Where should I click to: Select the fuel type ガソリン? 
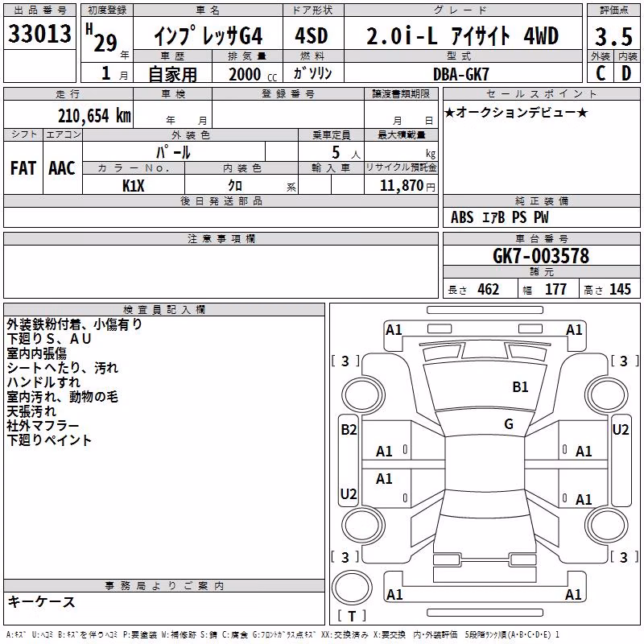click(312, 73)
